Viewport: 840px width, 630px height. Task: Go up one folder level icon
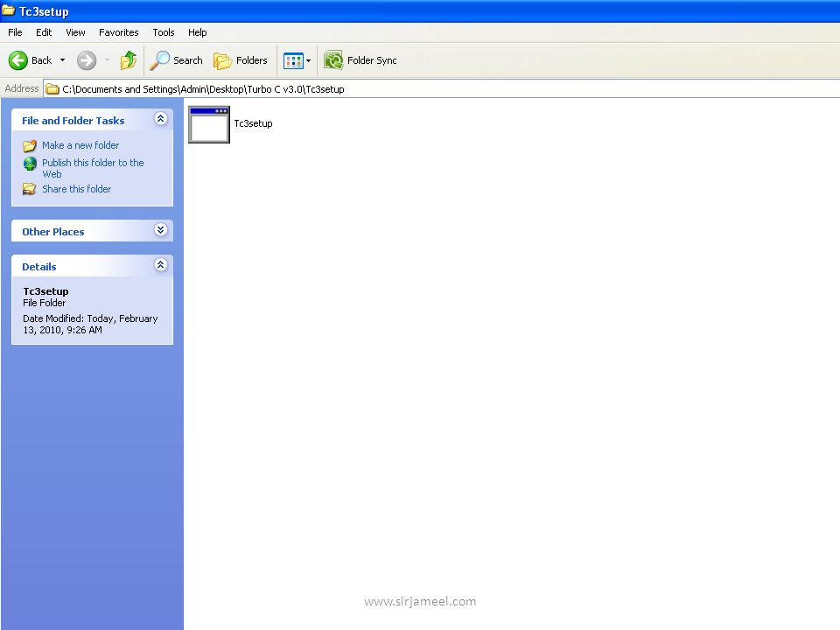pos(129,60)
